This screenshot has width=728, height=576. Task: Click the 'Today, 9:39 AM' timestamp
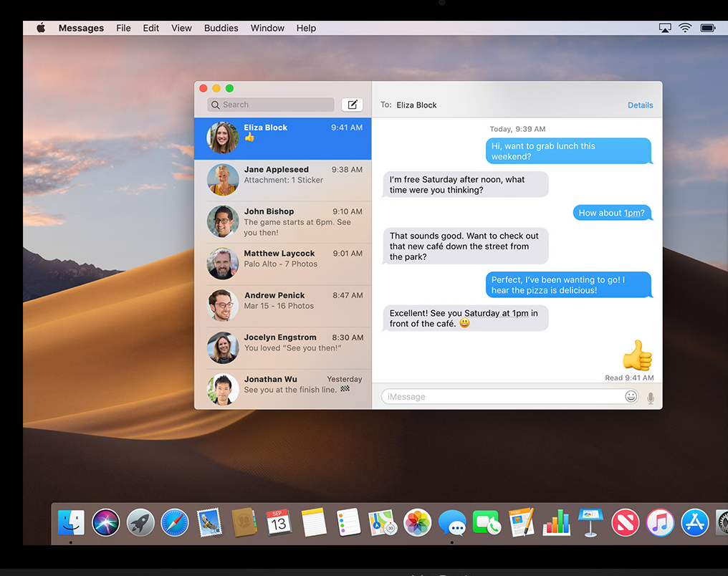click(517, 129)
